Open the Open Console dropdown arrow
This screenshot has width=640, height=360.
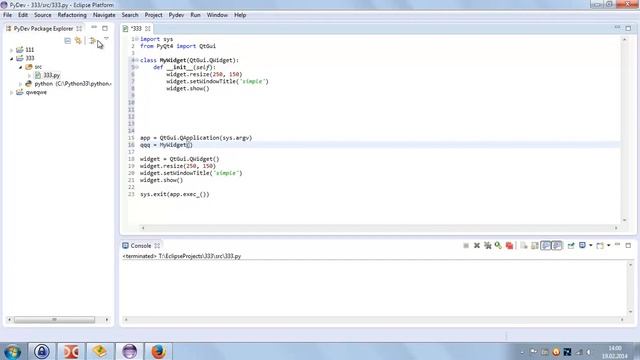609,246
